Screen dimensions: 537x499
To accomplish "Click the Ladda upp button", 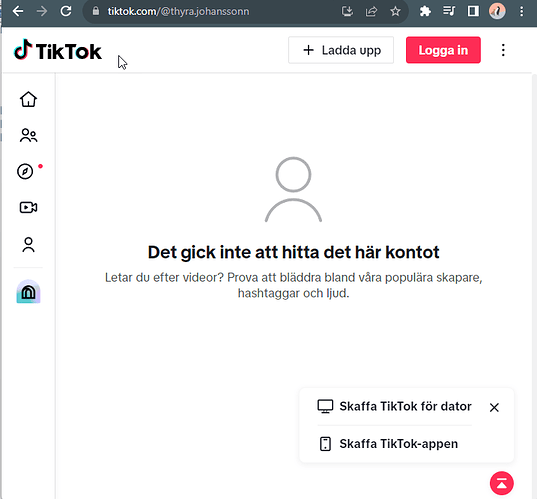I will tap(341, 50).
